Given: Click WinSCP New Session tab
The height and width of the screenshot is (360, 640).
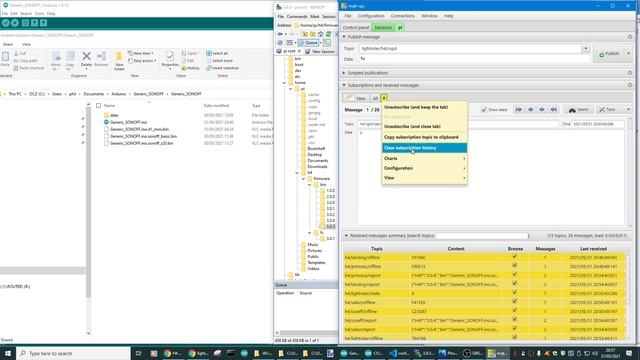Looking at the screenshot, I should tap(320, 51).
